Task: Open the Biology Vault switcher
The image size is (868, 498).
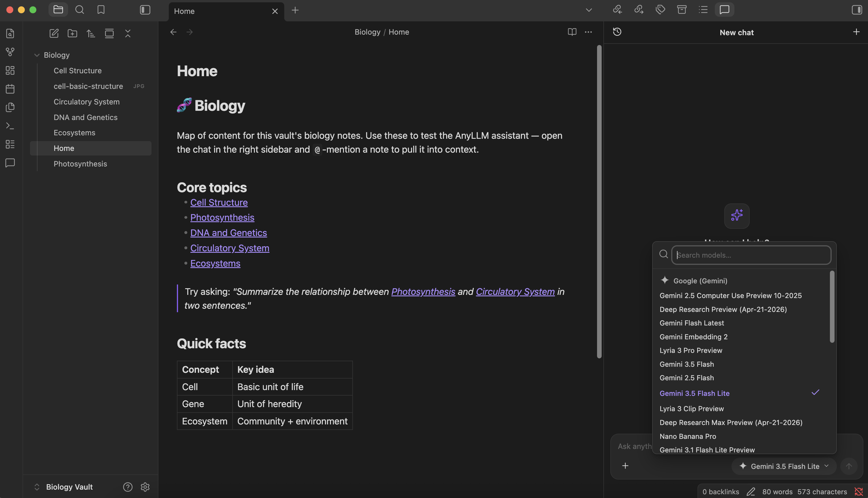Action: 64,487
